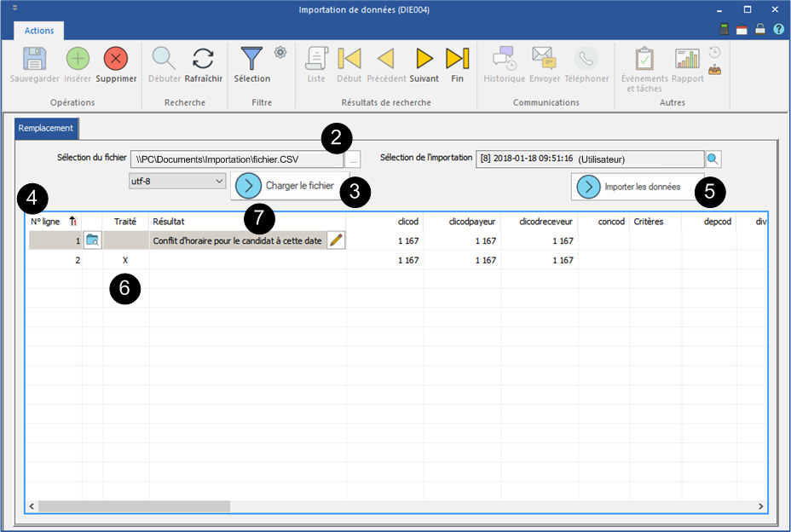Switch to the Actions ribbon tab

(x=39, y=31)
